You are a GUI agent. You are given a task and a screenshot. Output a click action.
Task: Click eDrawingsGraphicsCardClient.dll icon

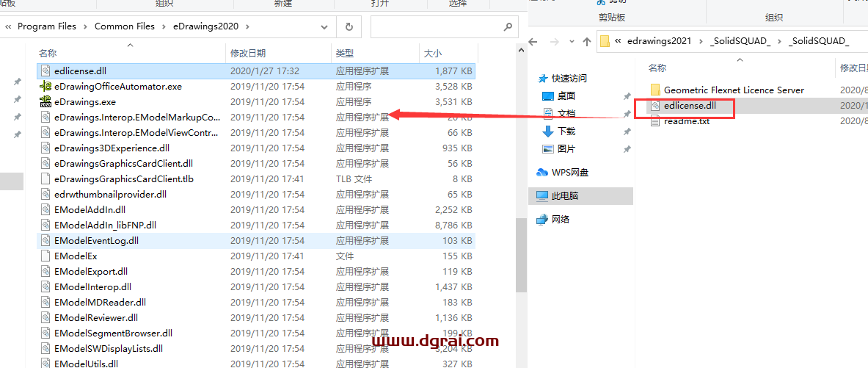point(45,164)
